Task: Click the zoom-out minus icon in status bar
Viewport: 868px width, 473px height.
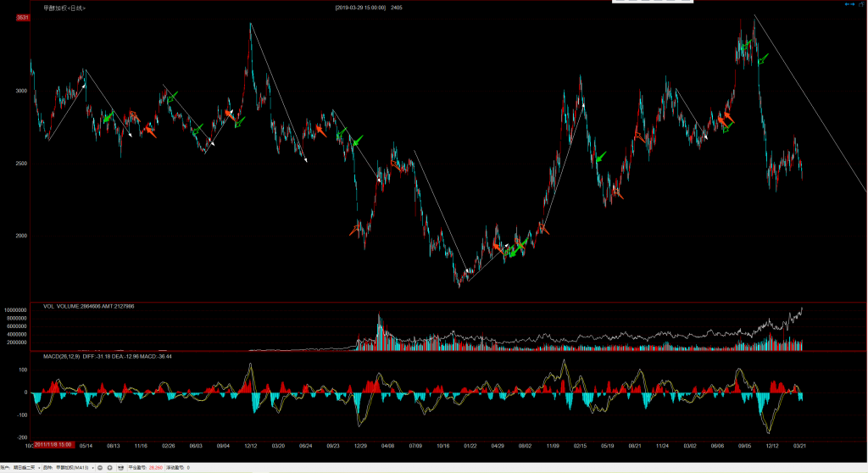Action: pos(99,467)
